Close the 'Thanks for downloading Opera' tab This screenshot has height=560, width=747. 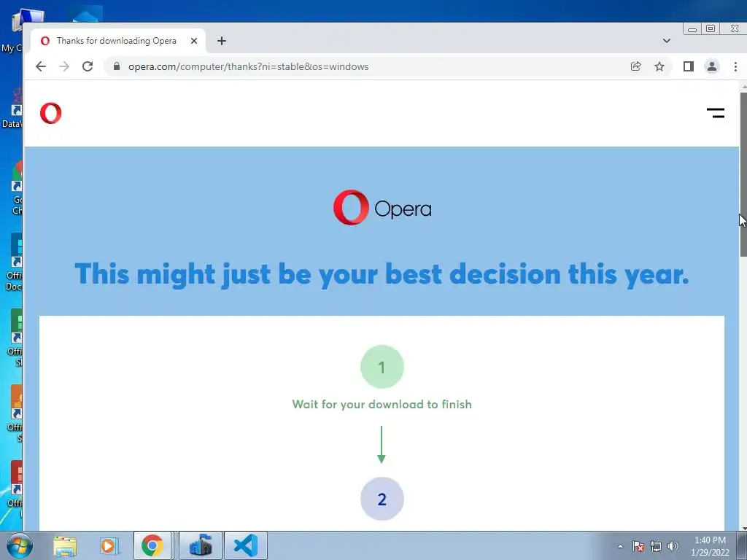194,41
